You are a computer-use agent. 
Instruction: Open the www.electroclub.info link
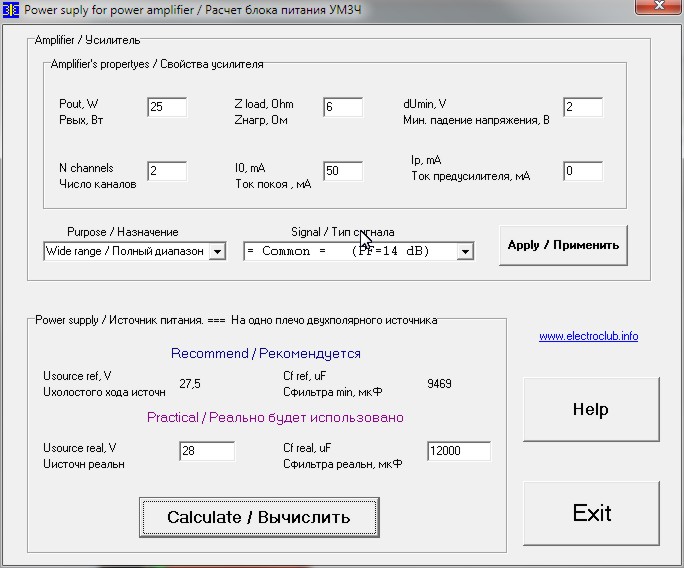588,336
